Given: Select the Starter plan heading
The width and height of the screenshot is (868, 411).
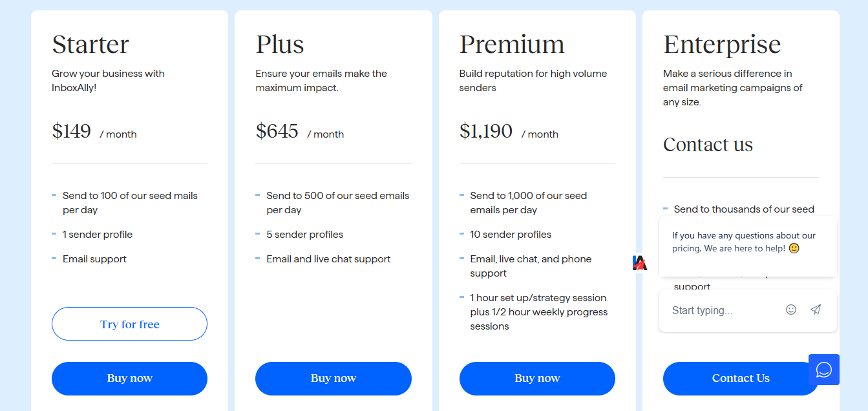Looking at the screenshot, I should (x=90, y=44).
